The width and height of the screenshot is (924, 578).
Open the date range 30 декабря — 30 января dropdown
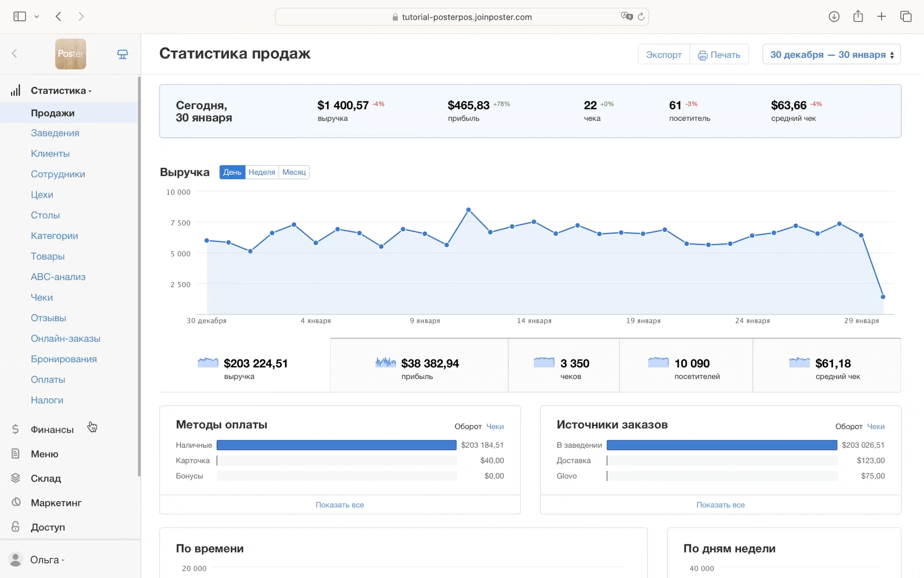click(831, 54)
